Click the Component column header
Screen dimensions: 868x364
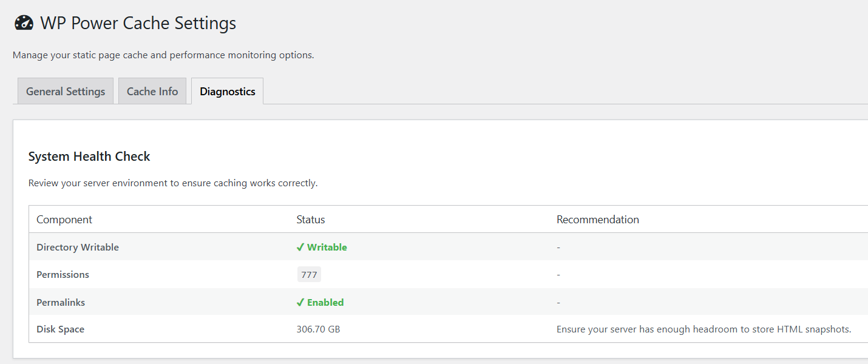[64, 220]
